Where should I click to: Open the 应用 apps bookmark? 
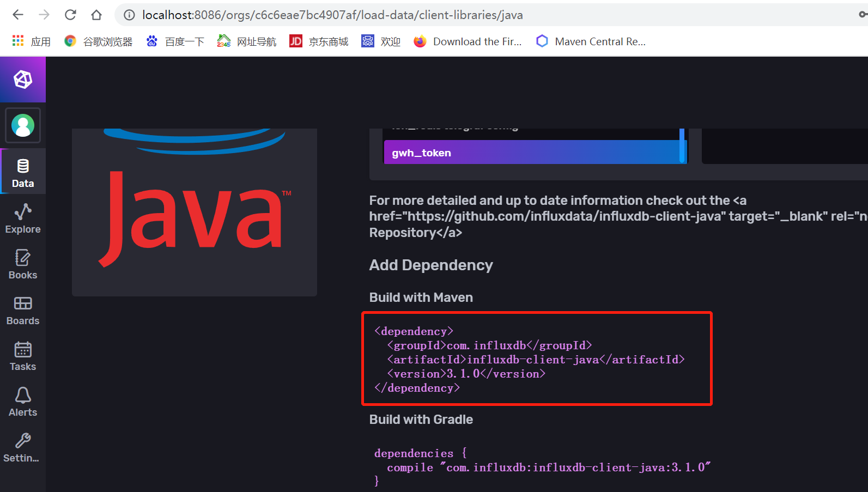coord(31,41)
